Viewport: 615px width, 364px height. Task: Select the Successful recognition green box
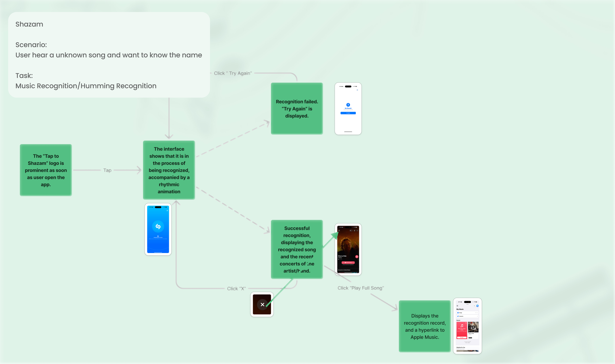coord(297,249)
